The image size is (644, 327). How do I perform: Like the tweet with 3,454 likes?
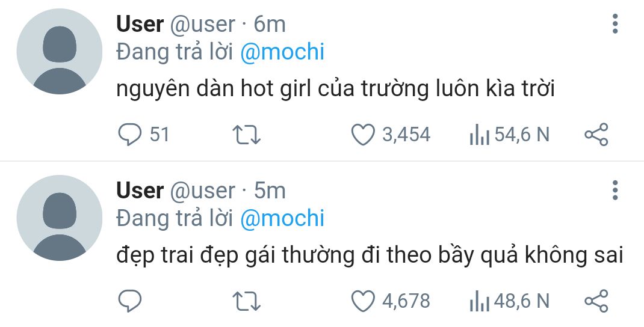pos(363,134)
